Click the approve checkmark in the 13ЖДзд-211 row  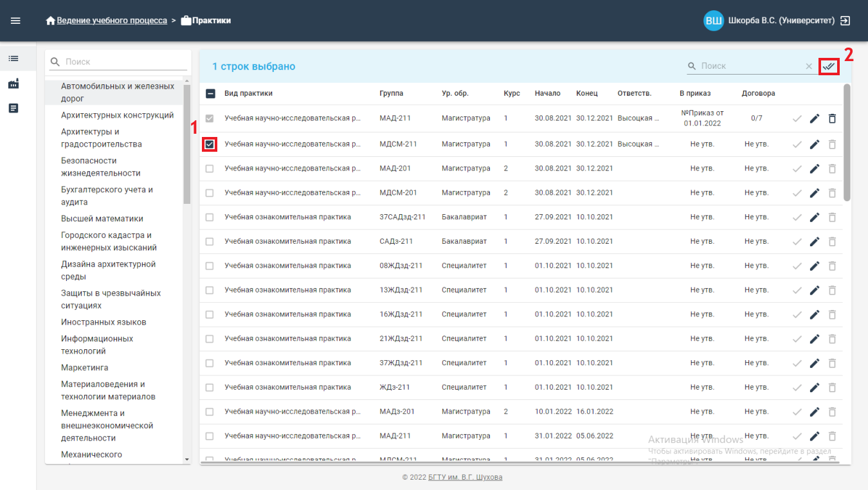pyautogui.click(x=797, y=290)
